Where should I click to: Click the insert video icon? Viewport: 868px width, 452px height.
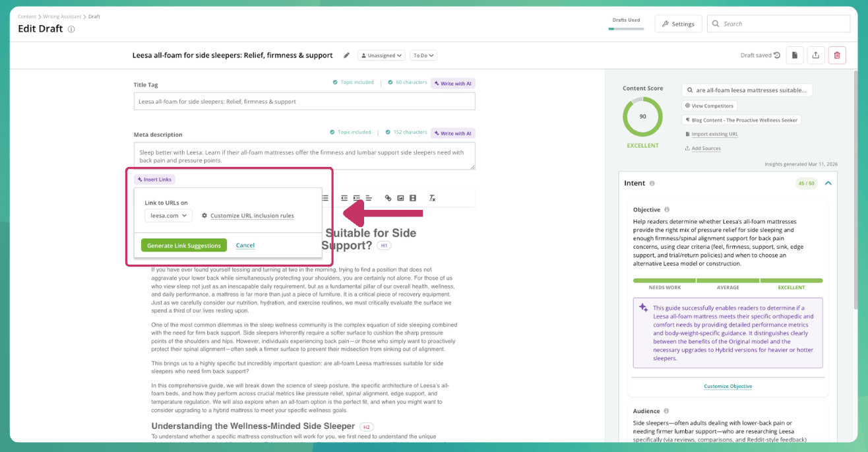tap(412, 198)
